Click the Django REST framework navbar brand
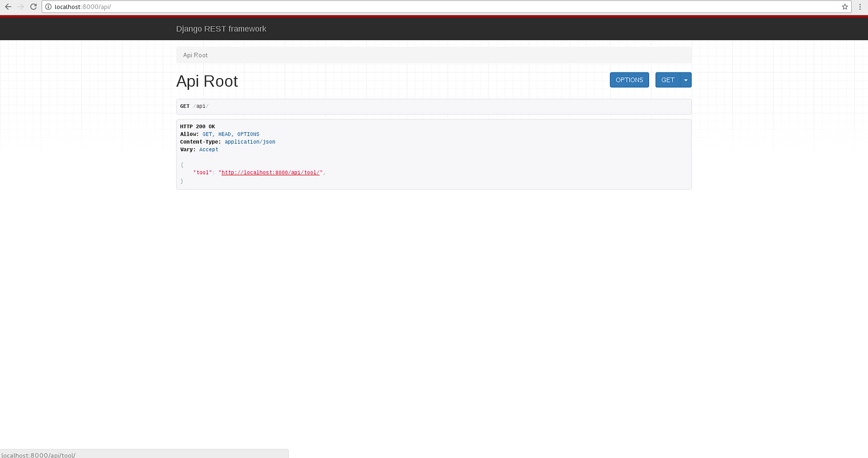This screenshot has width=868, height=458. 221,29
